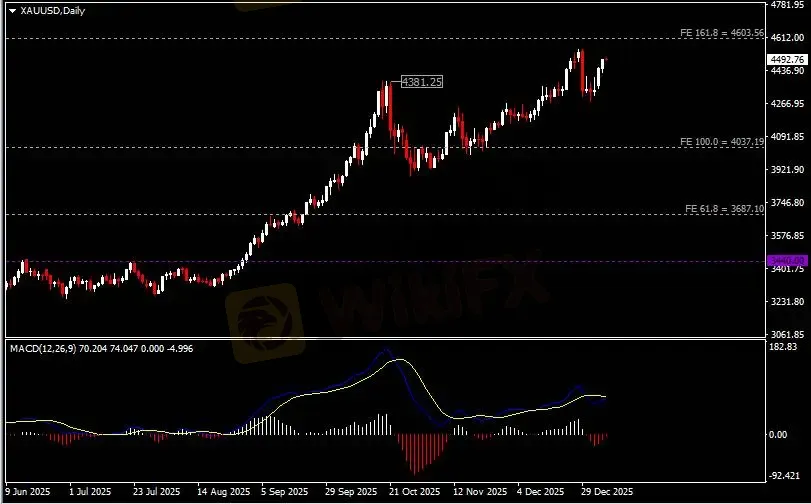Select the 9 Jun 2025 date label
Viewport: 811px width, 504px height.
(28, 491)
